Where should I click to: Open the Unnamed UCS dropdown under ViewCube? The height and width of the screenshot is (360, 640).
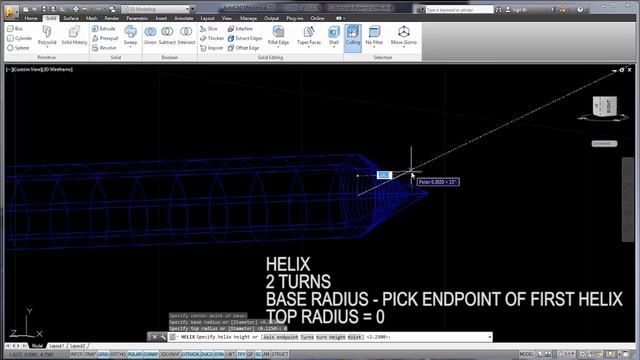[604, 144]
